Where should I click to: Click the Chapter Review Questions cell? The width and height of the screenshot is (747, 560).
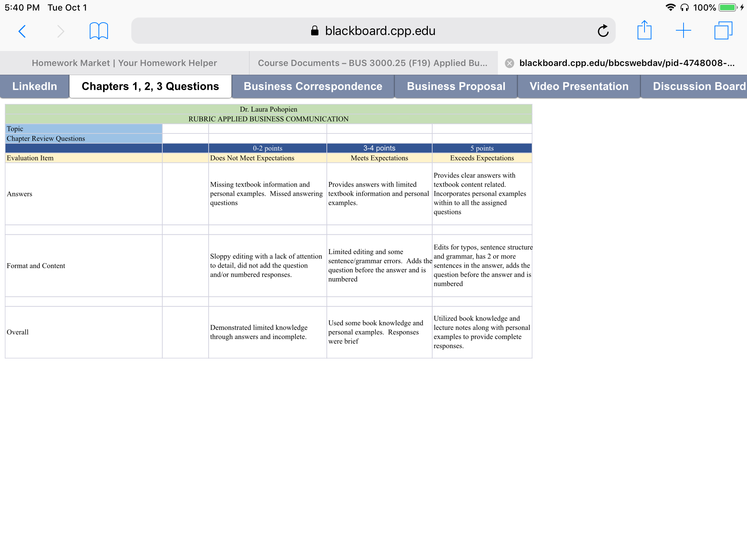(84, 139)
